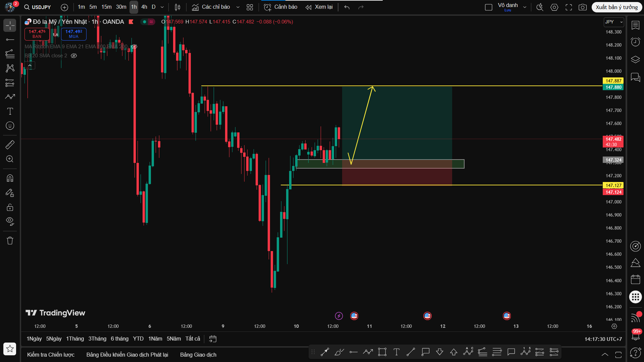The image size is (644, 362).
Task: Collapse the indicator legend arrow
Action: (30, 65)
